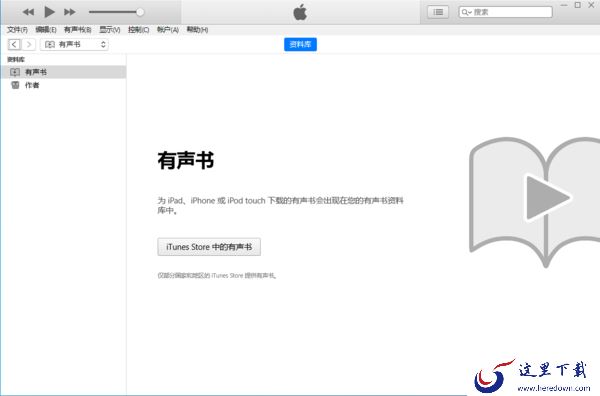Expand the 有声书 media type dropdown
Viewport: 600px width, 396px height.
point(74,44)
